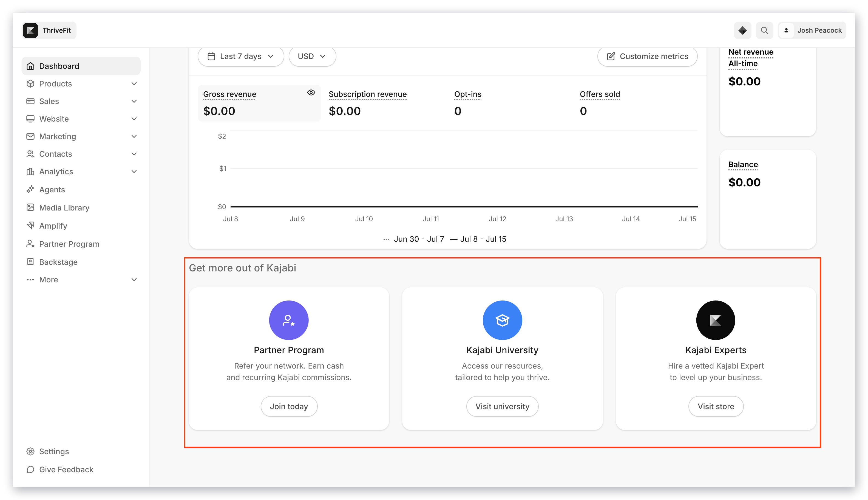The image size is (868, 500).
Task: Expand the Products submenu chevron
Action: click(x=134, y=83)
